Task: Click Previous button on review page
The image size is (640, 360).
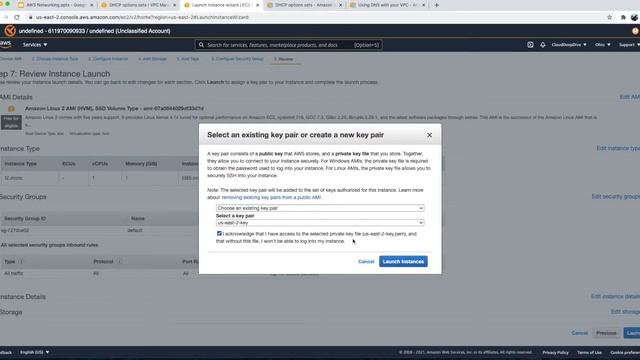Action: (606, 333)
